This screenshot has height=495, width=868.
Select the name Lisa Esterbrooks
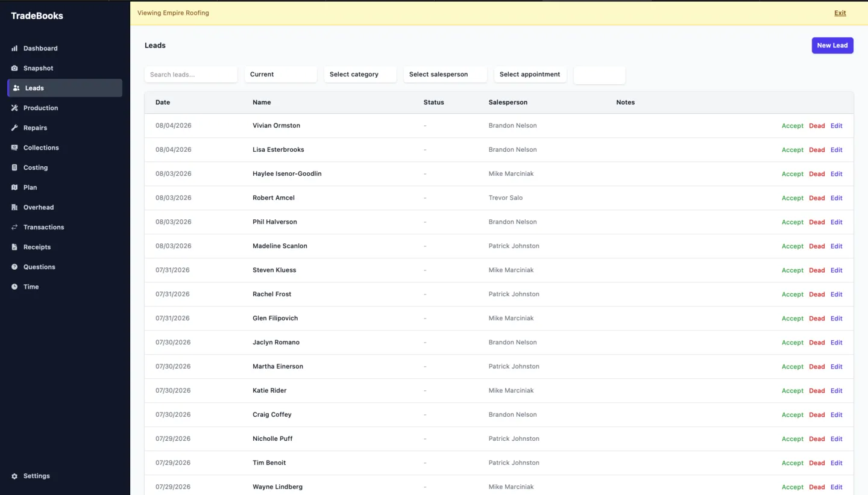[278, 149]
